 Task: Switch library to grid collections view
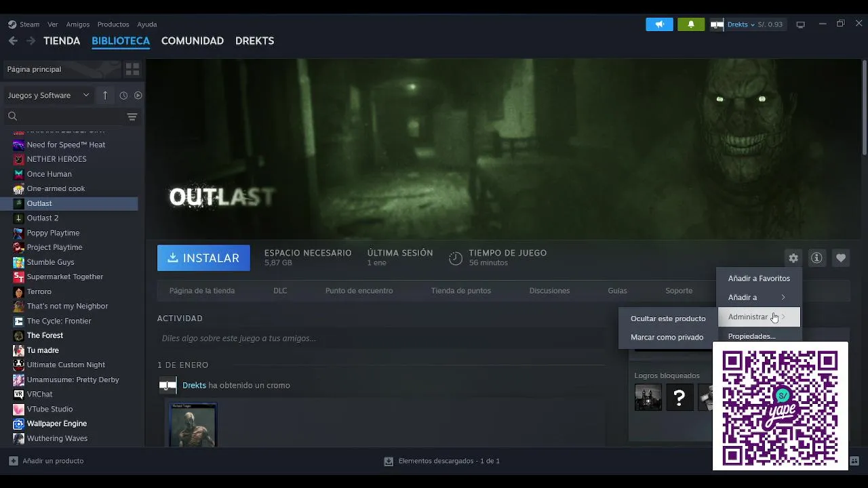point(132,69)
